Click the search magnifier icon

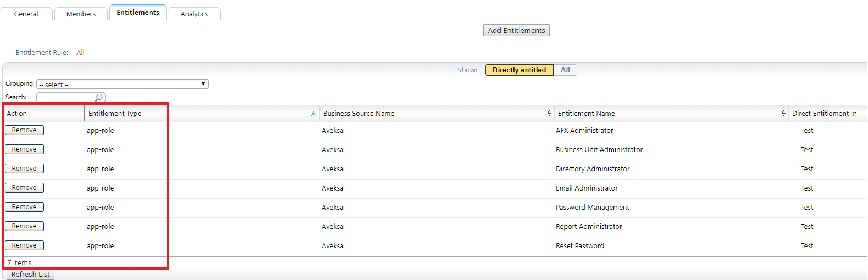click(99, 98)
